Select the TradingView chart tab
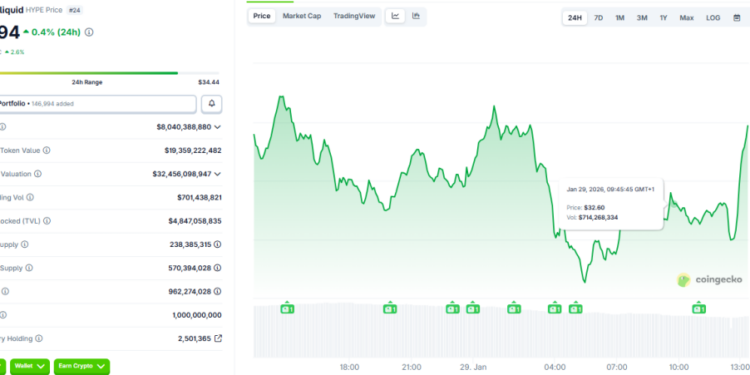This screenshot has height=375, width=750. point(354,16)
